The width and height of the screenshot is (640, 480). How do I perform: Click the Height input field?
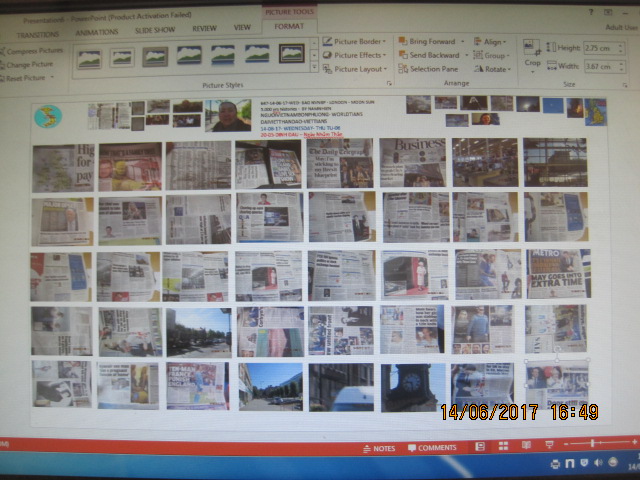click(x=600, y=48)
